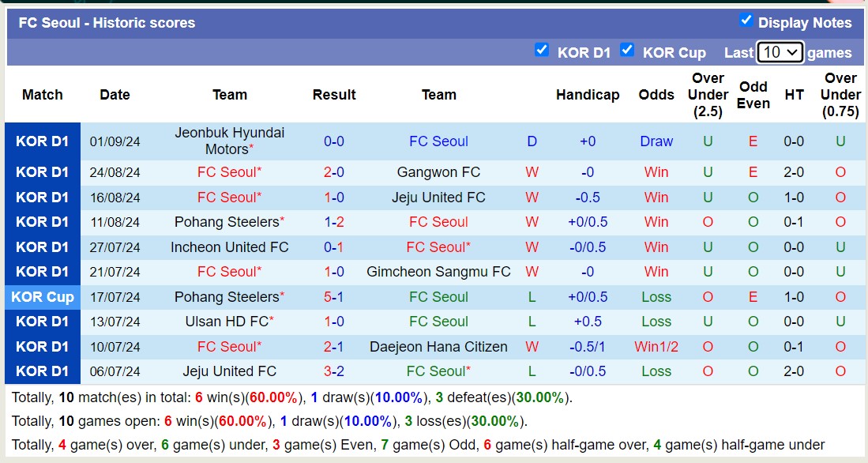Viewport: 868px width, 463px height.
Task: Open the last games count dropdown
Action: pyautogui.click(x=779, y=51)
